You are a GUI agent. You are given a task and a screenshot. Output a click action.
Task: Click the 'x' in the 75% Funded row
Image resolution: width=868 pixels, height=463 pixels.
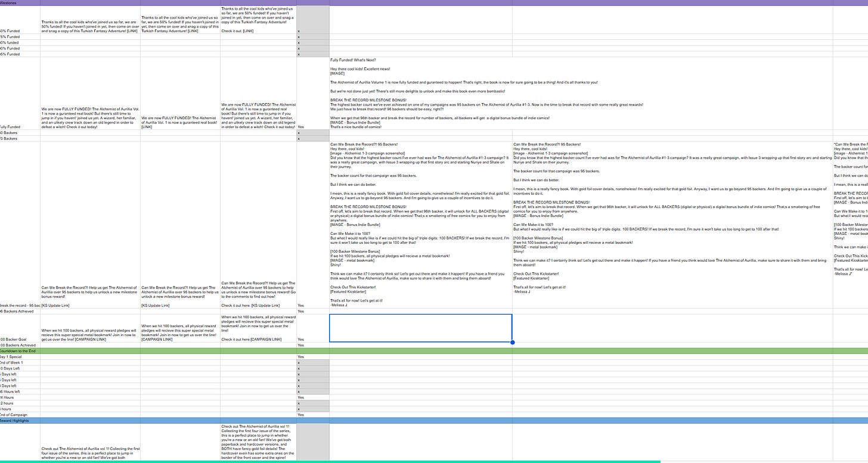(x=299, y=37)
